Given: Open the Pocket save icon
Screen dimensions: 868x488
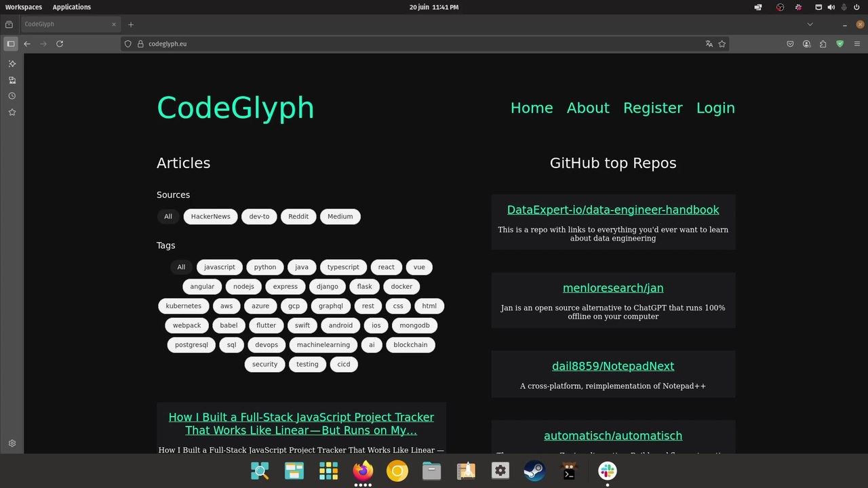Looking at the screenshot, I should pyautogui.click(x=790, y=43).
